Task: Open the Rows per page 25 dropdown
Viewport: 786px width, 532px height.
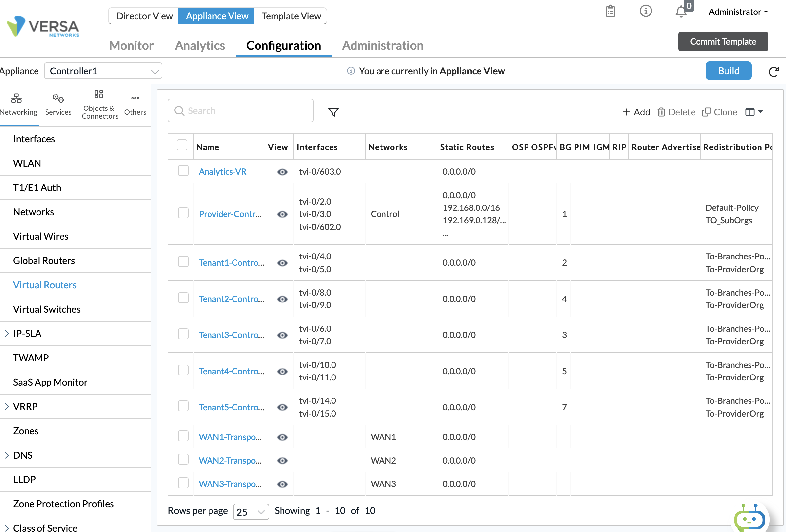Action: [x=251, y=512]
